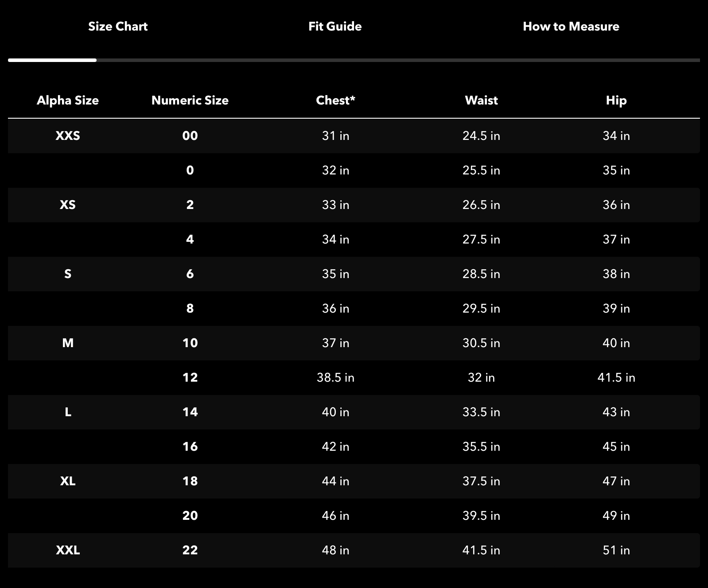Image resolution: width=708 pixels, height=588 pixels.
Task: Click the Chest* column header
Action: 335,101
